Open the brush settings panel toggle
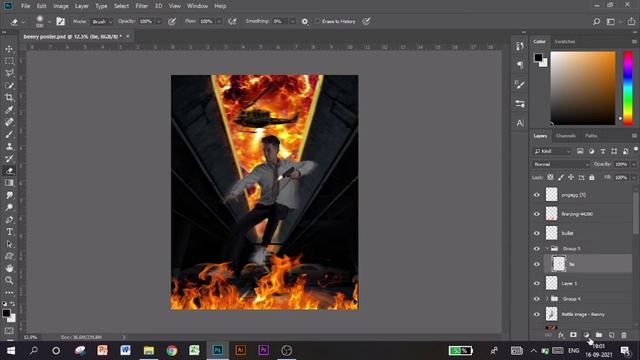 tap(60, 21)
